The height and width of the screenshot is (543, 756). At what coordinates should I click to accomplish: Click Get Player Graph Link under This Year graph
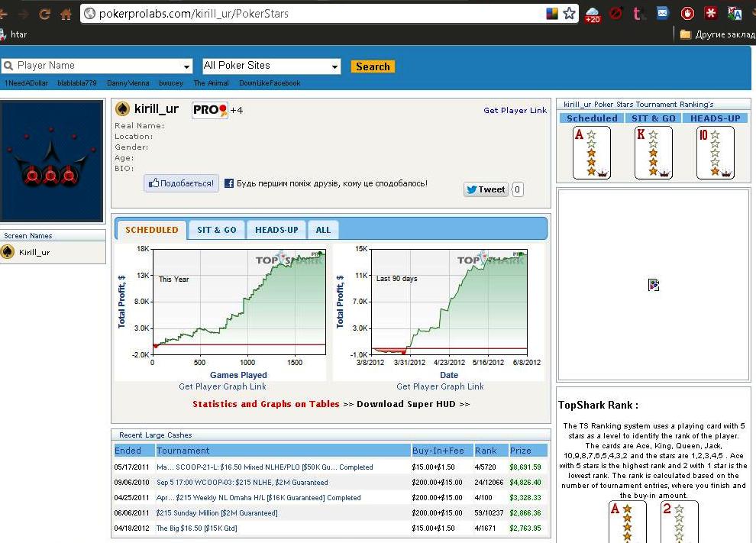pos(222,386)
